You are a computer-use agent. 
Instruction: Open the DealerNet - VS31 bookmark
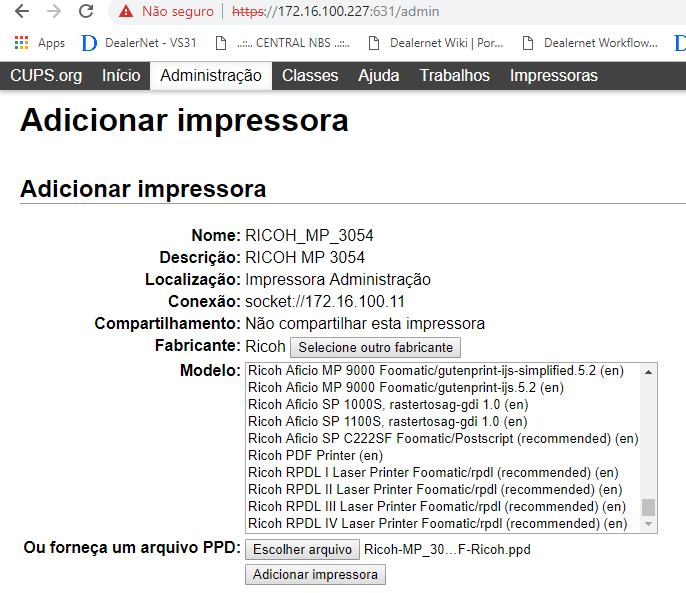click(x=139, y=43)
